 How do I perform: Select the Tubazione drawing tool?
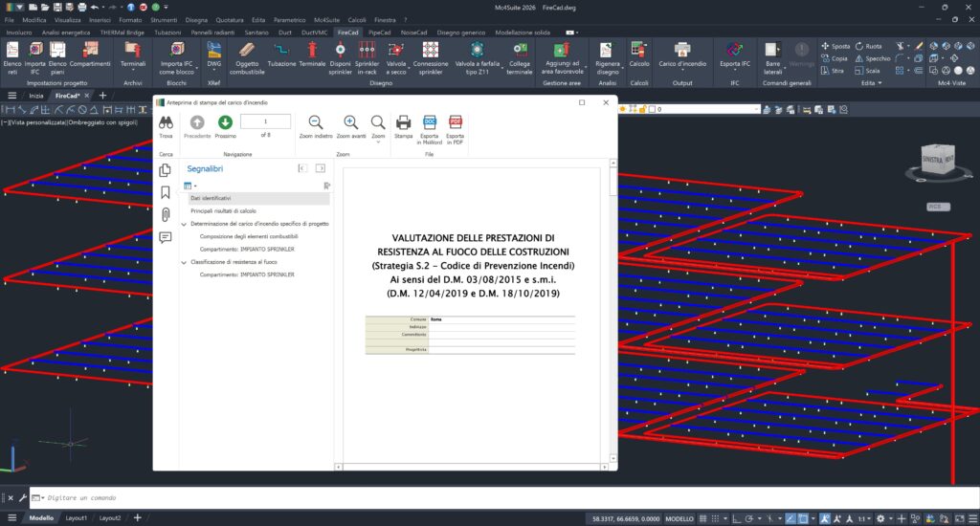click(x=282, y=55)
